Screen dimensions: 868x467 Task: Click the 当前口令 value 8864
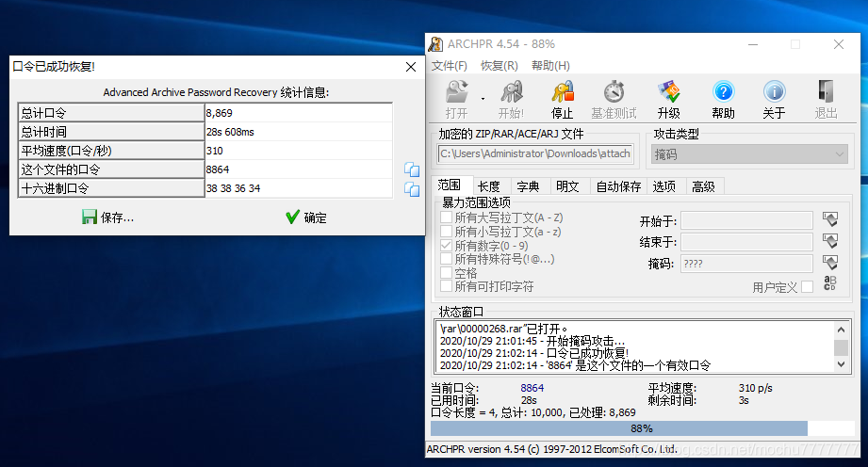(x=532, y=388)
